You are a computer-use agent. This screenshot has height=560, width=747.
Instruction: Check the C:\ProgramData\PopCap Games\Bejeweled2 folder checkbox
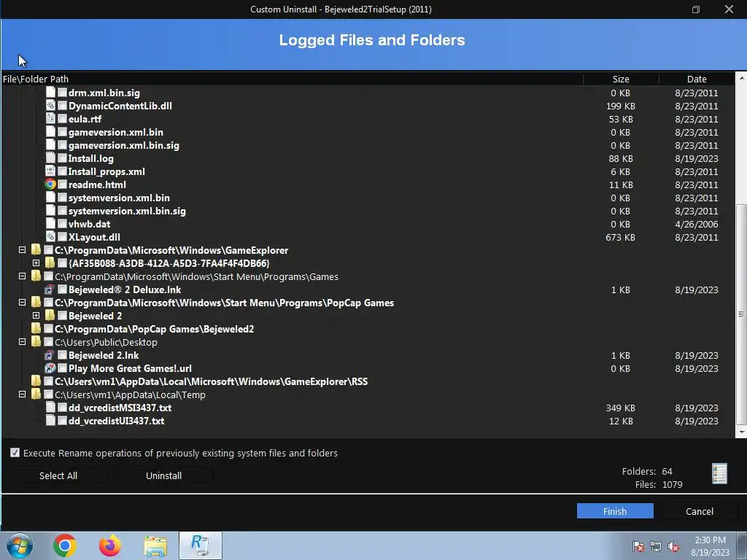tap(49, 328)
